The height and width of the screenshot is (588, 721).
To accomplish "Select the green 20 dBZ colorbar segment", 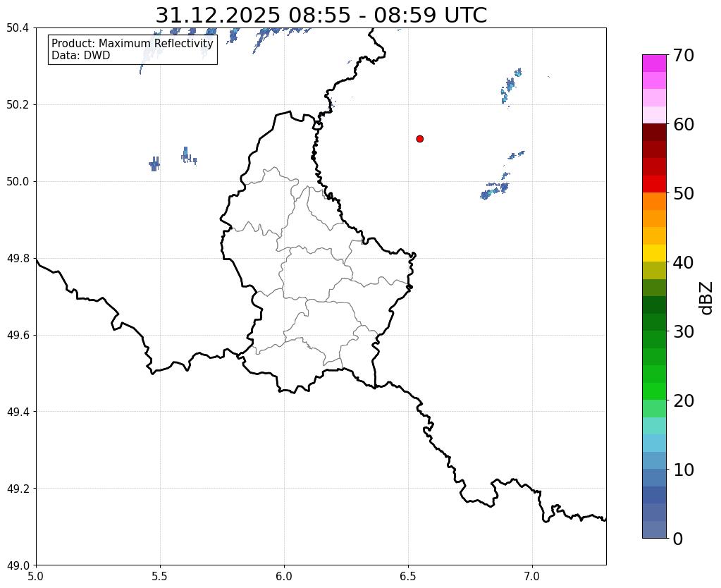I will (x=654, y=391).
